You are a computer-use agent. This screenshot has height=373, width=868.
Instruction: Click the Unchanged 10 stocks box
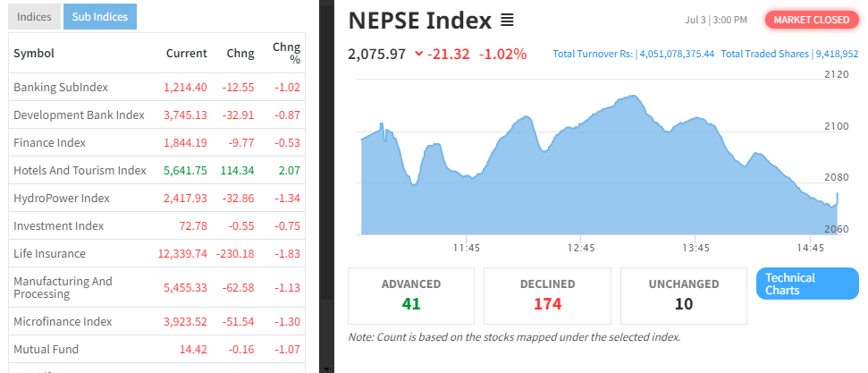pos(683,295)
